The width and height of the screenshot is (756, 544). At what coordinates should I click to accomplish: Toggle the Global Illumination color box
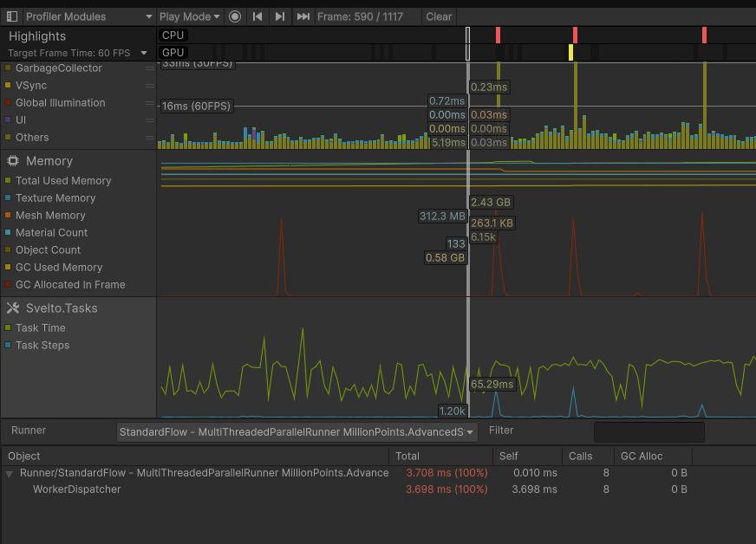coord(8,102)
